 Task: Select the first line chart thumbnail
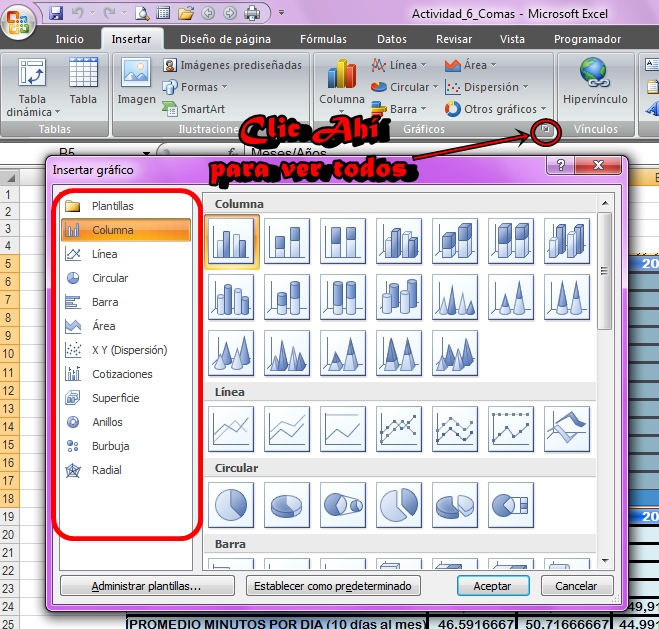[x=231, y=429]
